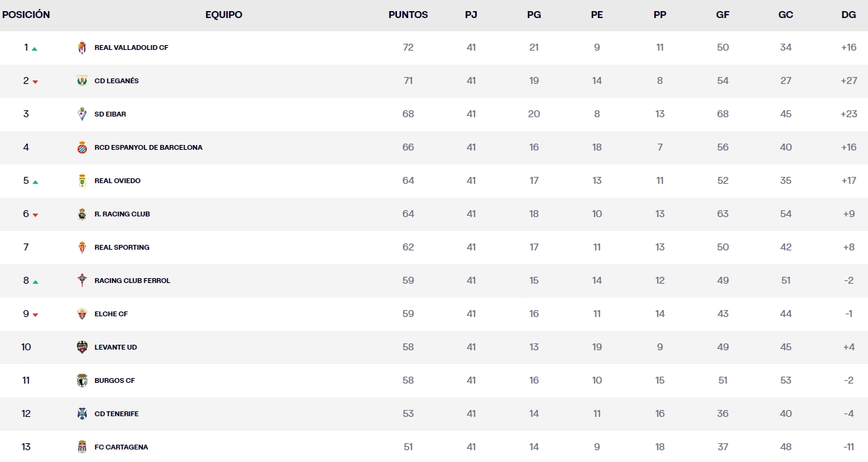Open the ELCHE CF team page
Screen dimensions: 868x462
[112, 314]
